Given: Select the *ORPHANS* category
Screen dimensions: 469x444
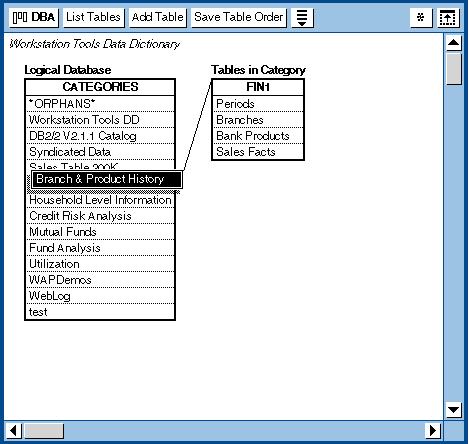Looking at the screenshot, I should click(x=100, y=104).
